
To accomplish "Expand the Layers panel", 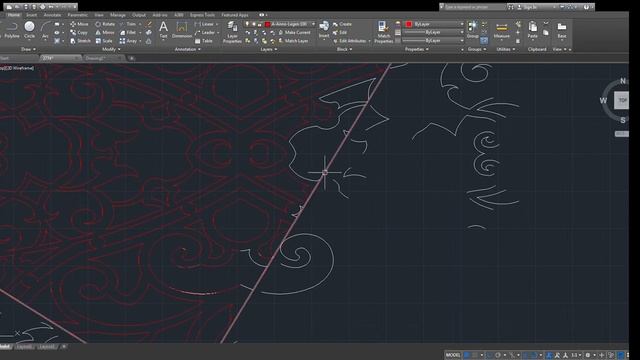I will pyautogui.click(x=269, y=49).
